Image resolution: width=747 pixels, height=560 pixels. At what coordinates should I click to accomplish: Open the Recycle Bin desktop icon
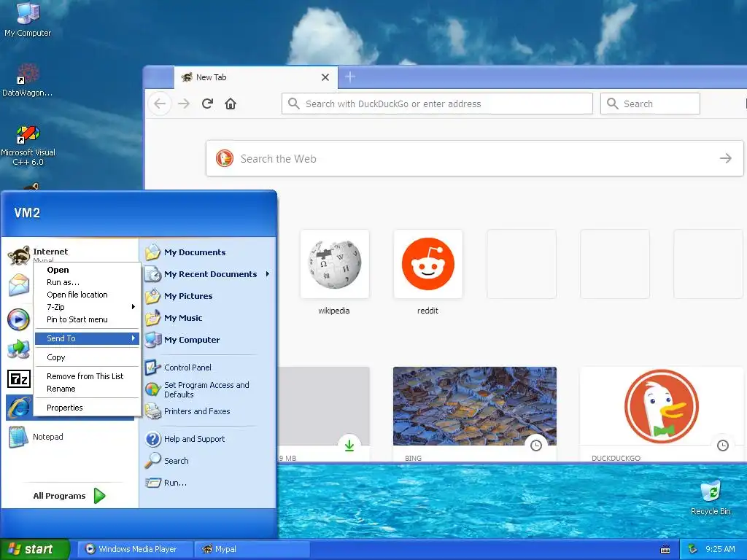click(x=711, y=497)
